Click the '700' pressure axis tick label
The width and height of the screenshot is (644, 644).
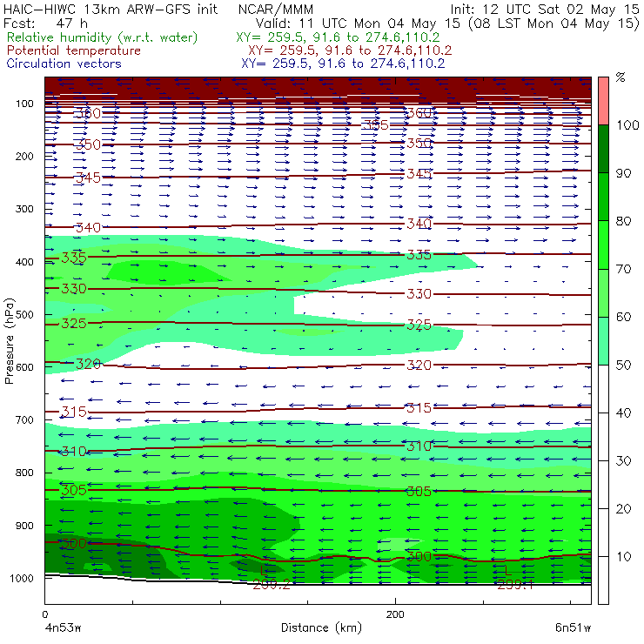pyautogui.click(x=24, y=419)
